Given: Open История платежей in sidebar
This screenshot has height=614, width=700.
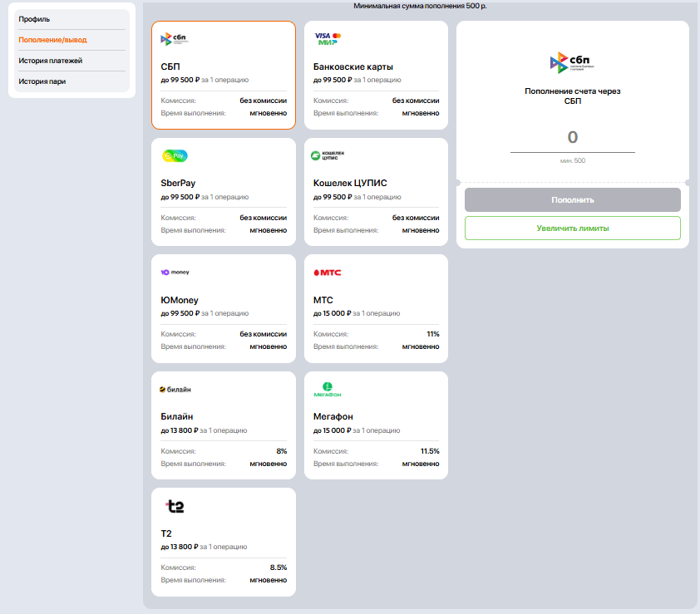Looking at the screenshot, I should tap(51, 61).
